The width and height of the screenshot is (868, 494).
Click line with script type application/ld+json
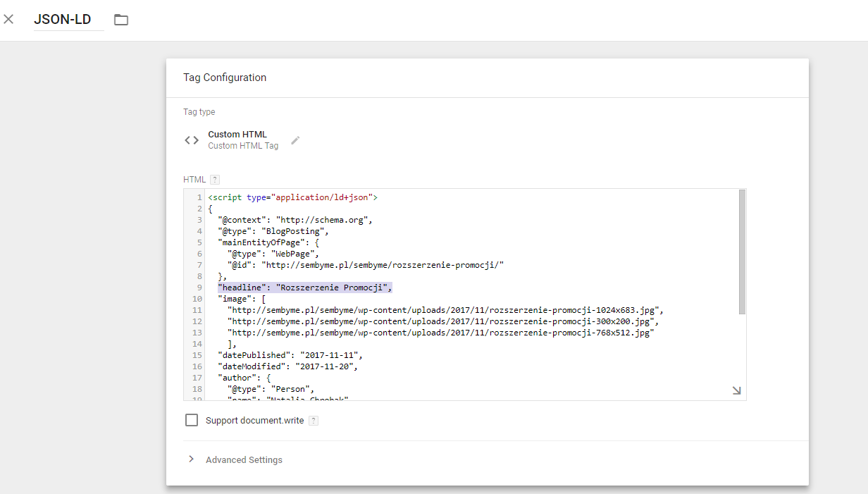click(292, 197)
